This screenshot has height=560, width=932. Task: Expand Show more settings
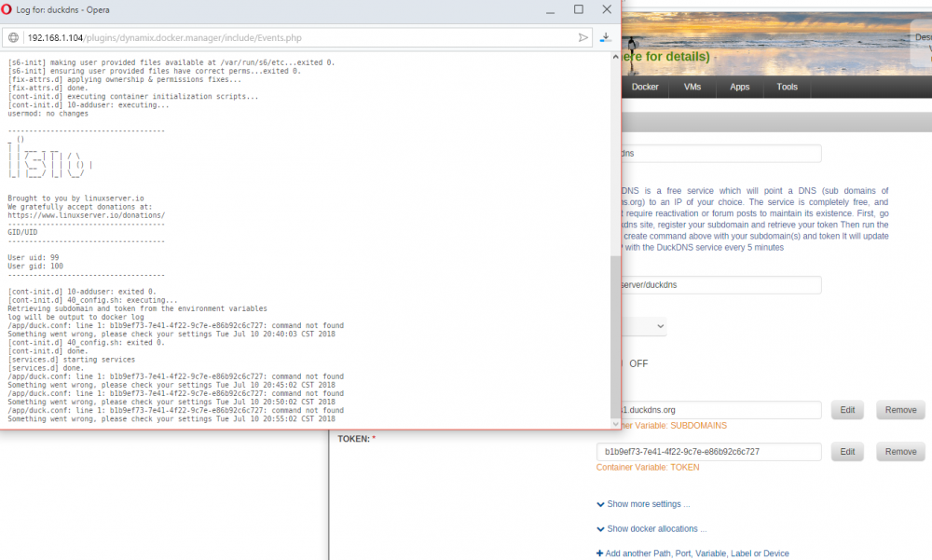tap(643, 504)
